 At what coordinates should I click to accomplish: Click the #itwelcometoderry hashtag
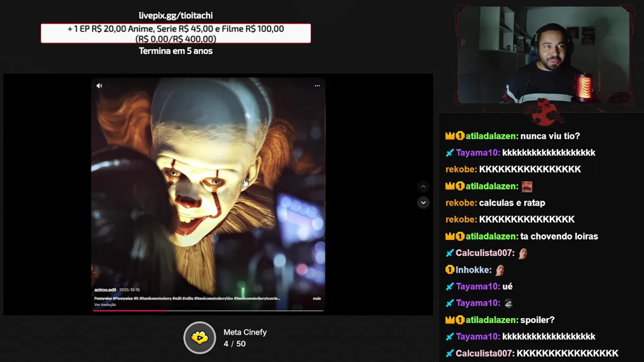[156, 299]
